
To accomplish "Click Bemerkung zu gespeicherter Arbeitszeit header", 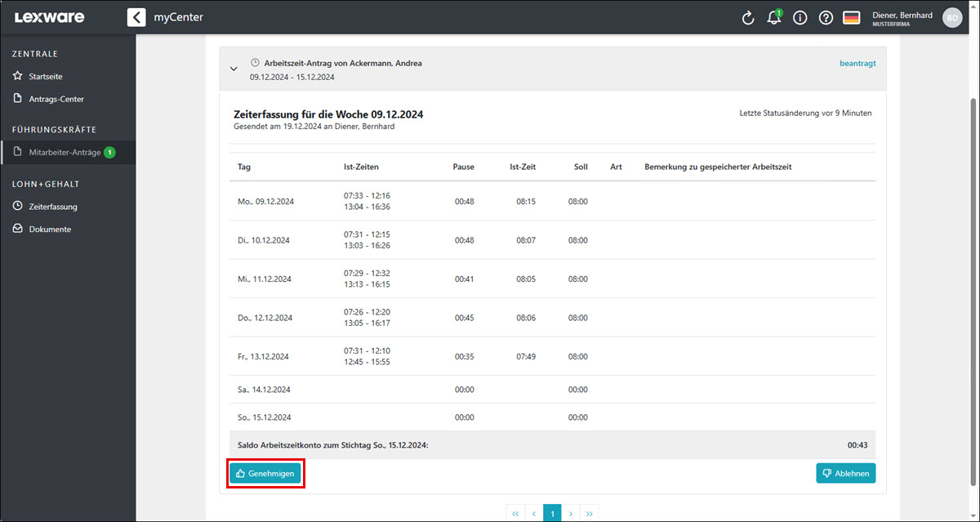I will click(718, 167).
